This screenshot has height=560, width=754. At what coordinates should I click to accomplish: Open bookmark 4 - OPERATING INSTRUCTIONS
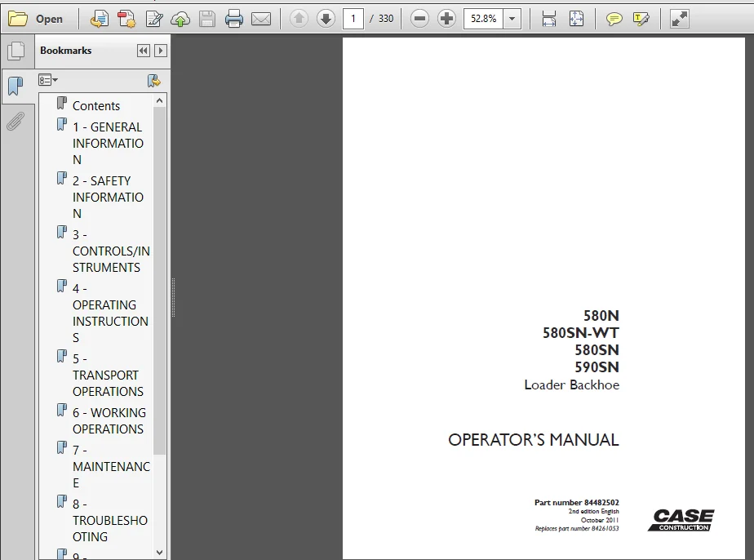point(110,313)
